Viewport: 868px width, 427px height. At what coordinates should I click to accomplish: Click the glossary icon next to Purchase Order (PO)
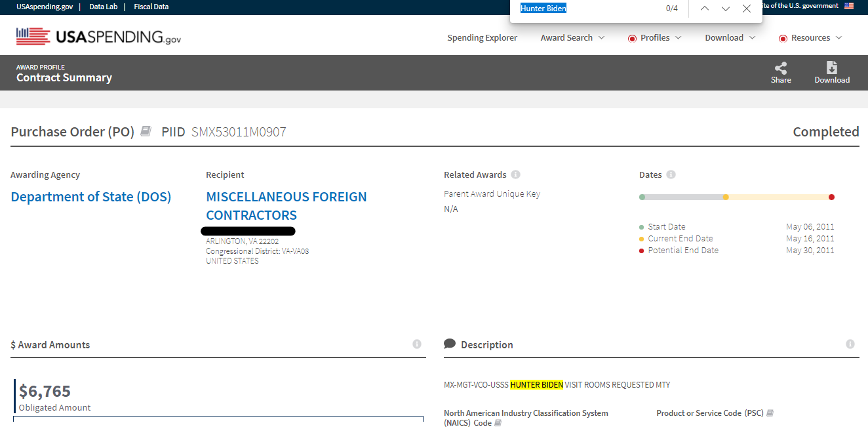(146, 131)
